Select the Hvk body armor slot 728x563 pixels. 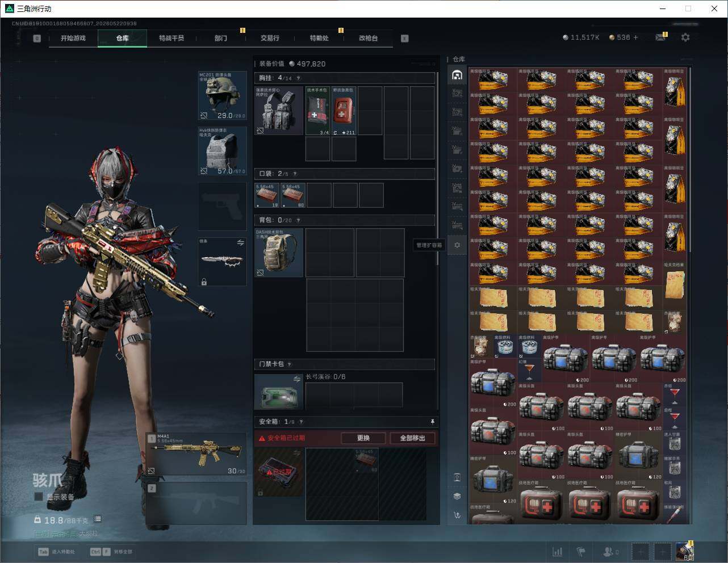tap(222, 151)
